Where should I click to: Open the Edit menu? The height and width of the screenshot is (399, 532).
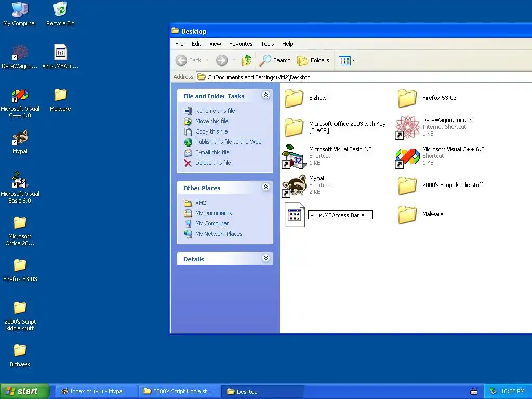point(196,44)
